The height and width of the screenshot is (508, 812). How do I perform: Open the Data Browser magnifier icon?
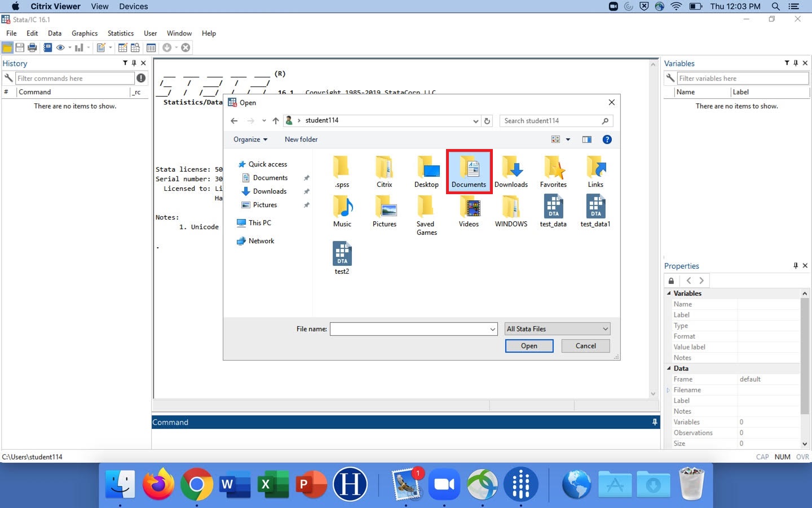click(135, 47)
